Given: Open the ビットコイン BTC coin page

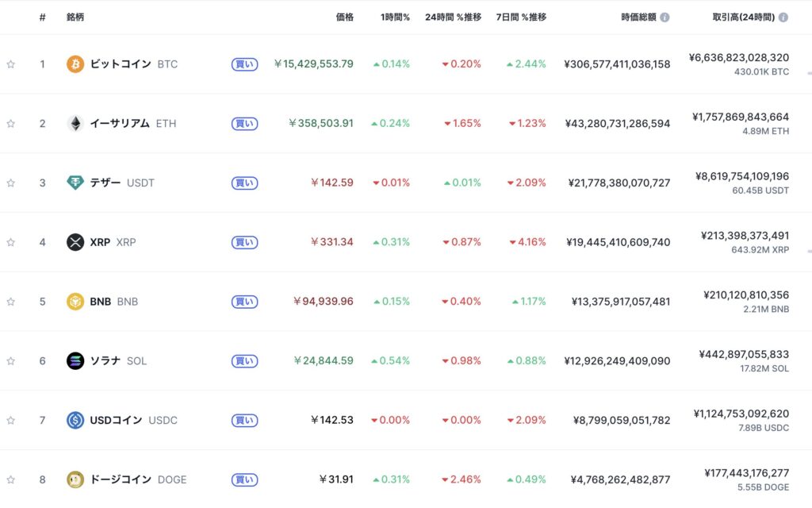Looking at the screenshot, I should (x=133, y=63).
